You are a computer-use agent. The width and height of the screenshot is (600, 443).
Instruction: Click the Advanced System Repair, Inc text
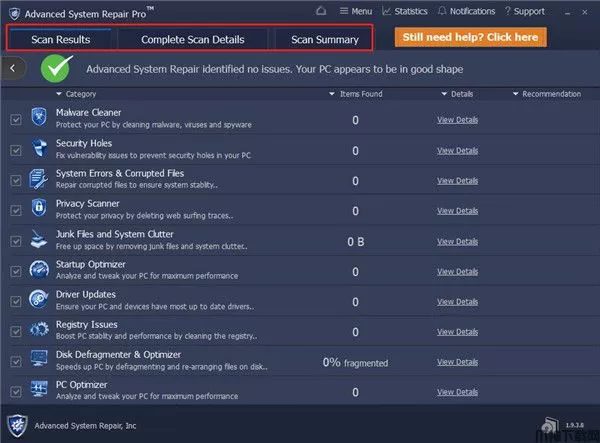click(x=85, y=426)
